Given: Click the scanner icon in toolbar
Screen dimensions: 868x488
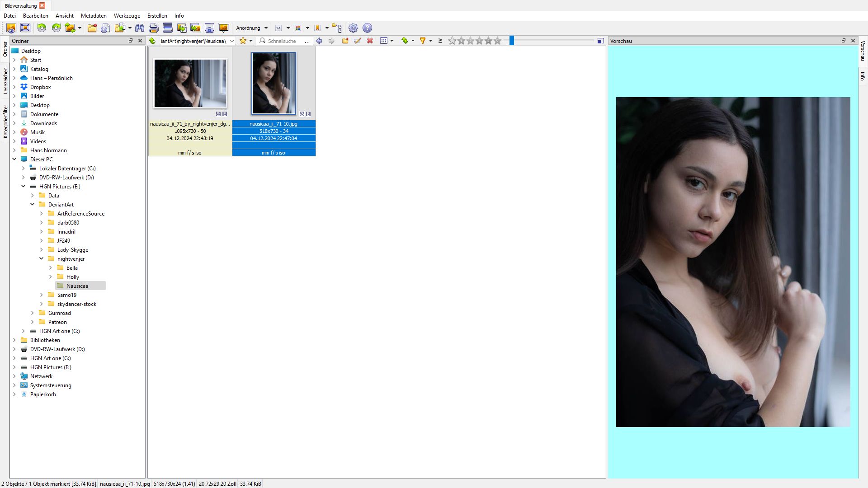Looking at the screenshot, I should point(168,28).
